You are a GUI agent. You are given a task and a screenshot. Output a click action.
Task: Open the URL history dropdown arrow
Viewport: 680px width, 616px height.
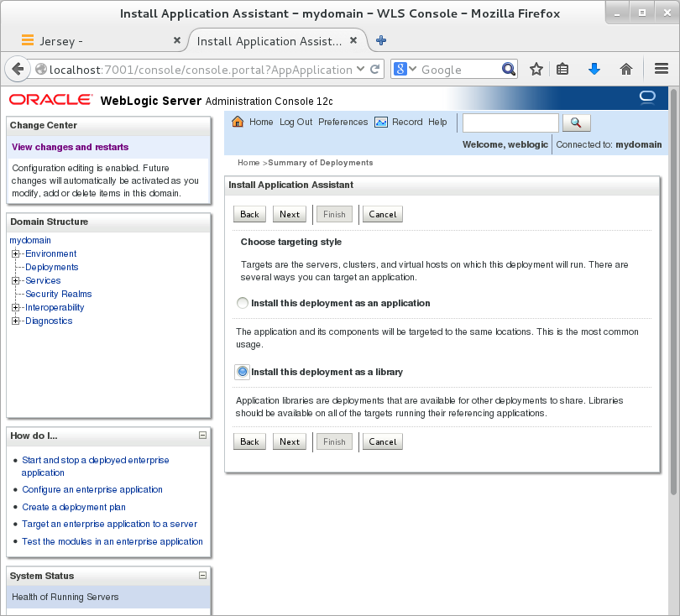tap(360, 69)
